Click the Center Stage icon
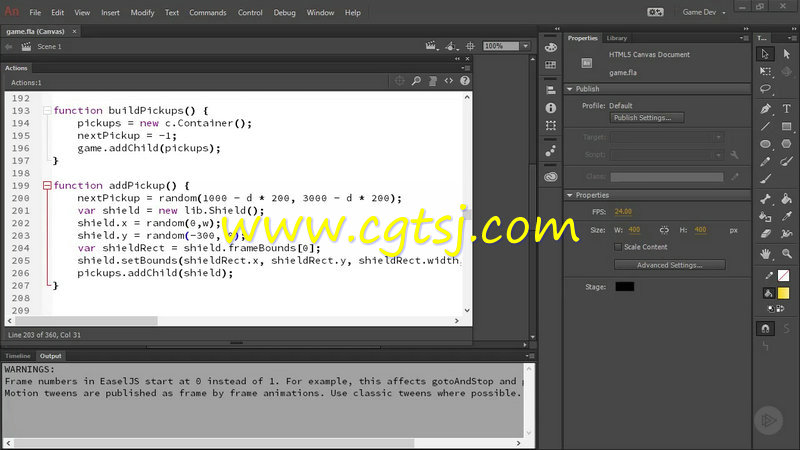 click(x=470, y=46)
